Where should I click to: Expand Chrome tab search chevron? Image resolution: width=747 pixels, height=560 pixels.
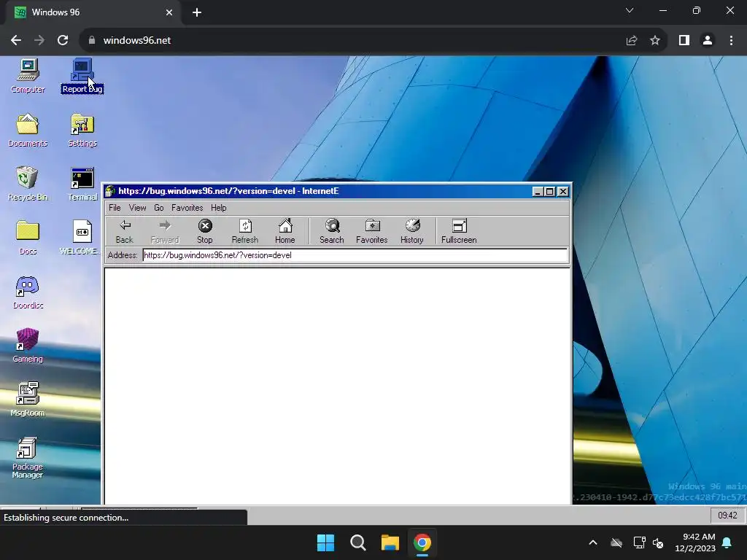[x=630, y=10]
